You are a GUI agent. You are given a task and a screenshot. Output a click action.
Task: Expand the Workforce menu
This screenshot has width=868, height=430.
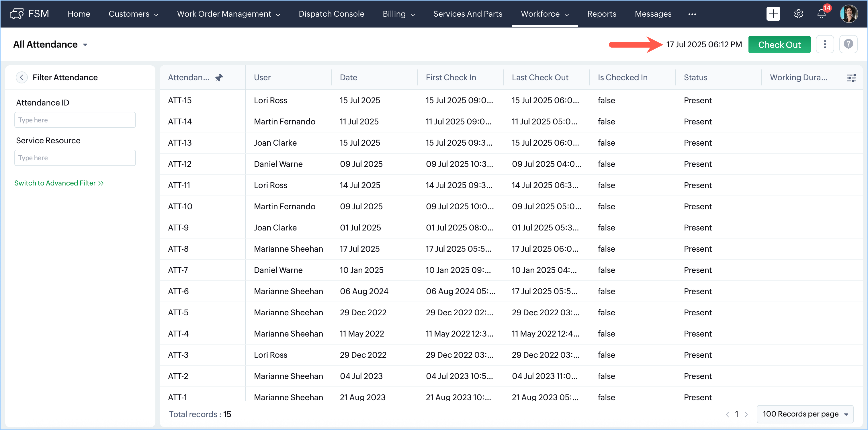545,14
